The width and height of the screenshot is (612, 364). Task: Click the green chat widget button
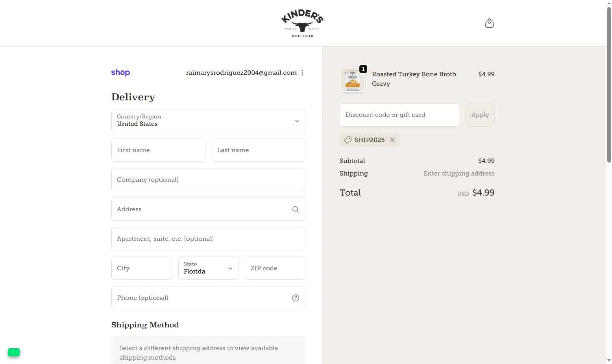(x=14, y=352)
